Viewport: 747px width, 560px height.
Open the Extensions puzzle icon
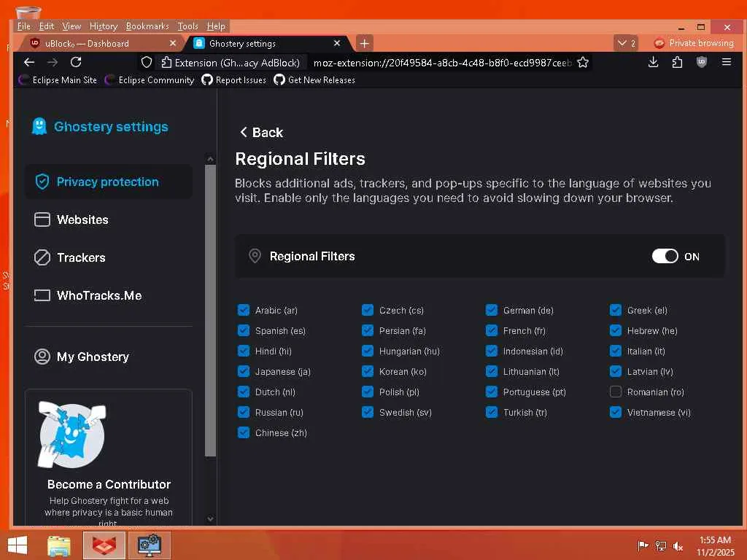(x=677, y=62)
